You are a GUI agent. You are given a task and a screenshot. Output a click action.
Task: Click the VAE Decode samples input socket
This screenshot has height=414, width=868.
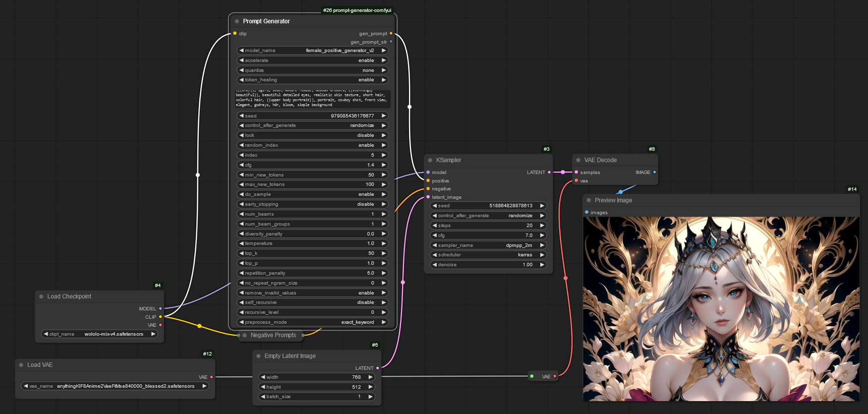click(576, 172)
